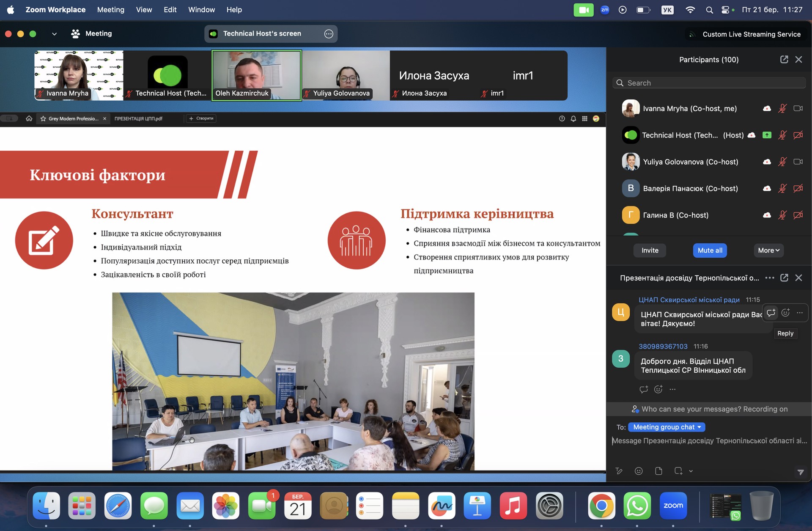Switch to ПРЕЗЕНТАЦІЯ ЦПП.pdf tab
This screenshot has width=812, height=531.
click(x=138, y=118)
